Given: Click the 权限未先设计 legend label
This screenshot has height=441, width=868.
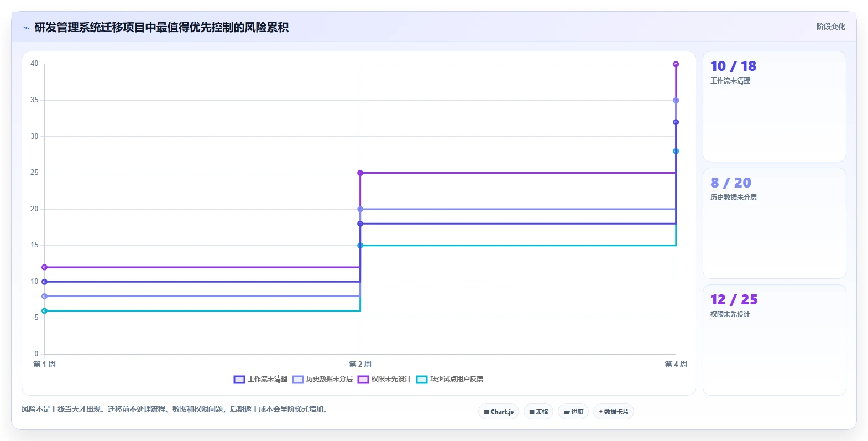Looking at the screenshot, I should pyautogui.click(x=391, y=379).
